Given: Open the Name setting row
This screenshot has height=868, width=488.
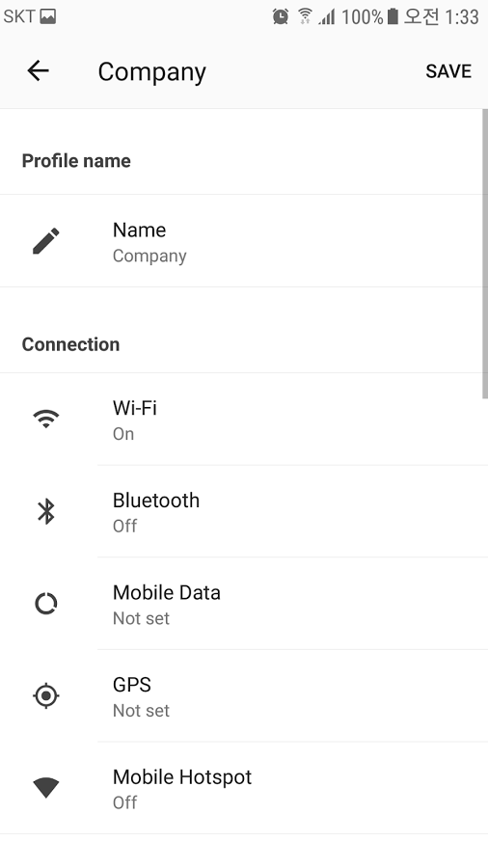Looking at the screenshot, I should [x=244, y=241].
